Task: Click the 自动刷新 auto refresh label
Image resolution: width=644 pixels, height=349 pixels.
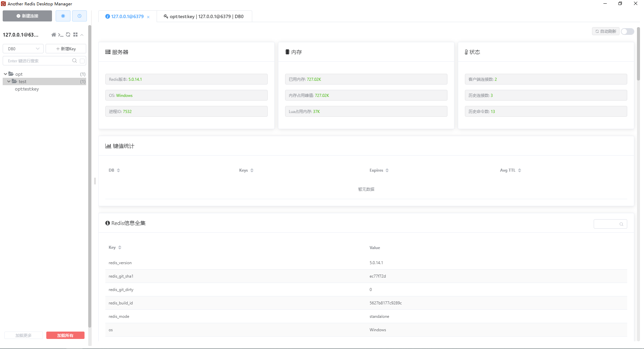Action: (606, 32)
